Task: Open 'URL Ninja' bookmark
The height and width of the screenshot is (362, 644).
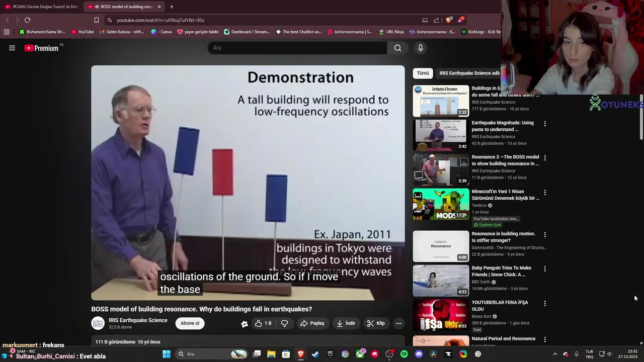Action: pyautogui.click(x=390, y=32)
